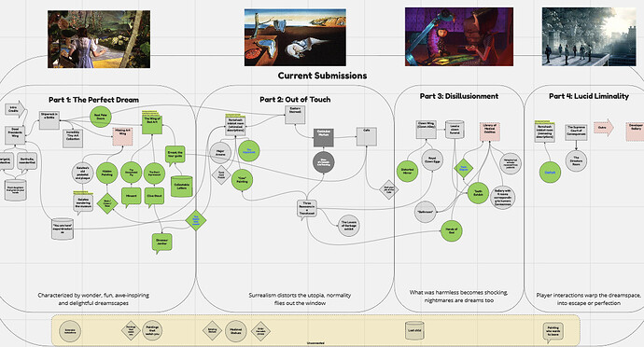Image resolution: width=644 pixels, height=347 pixels.
Task: Select the Shipwreck in a Bottle box
Action: [49, 120]
